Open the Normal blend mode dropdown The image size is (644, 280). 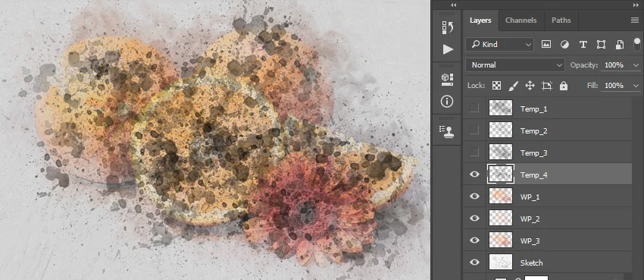click(515, 65)
